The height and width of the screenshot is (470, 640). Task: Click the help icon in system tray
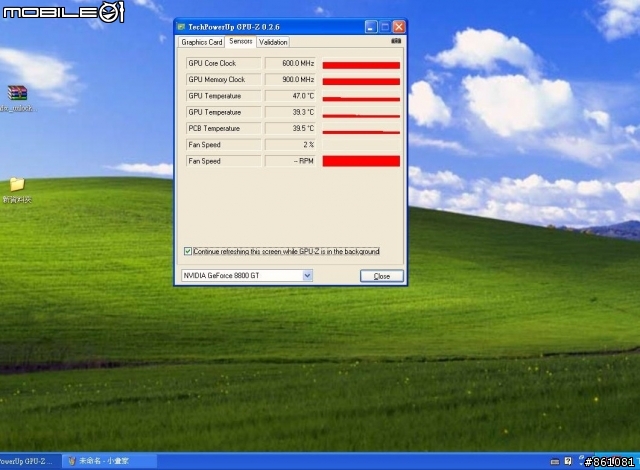(568, 461)
